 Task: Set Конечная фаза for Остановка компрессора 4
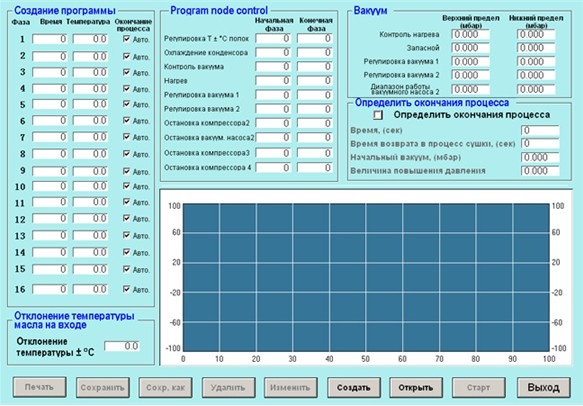(315, 168)
